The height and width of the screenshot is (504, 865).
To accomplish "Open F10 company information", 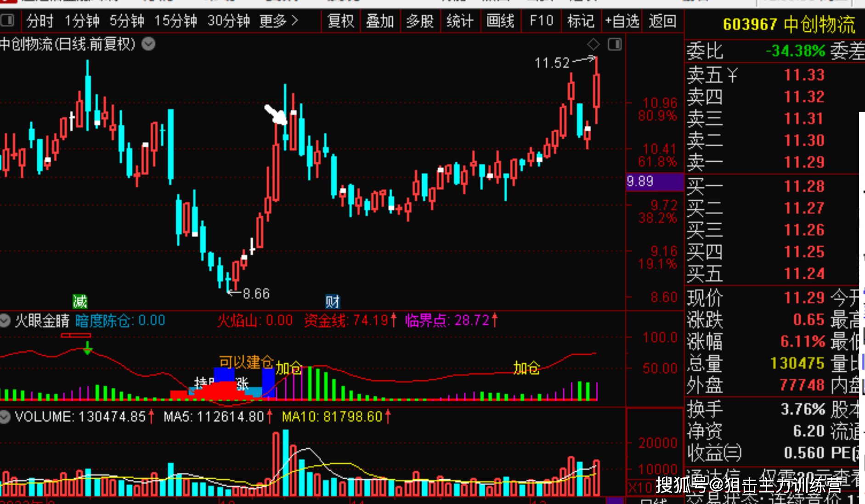I will coord(541,21).
